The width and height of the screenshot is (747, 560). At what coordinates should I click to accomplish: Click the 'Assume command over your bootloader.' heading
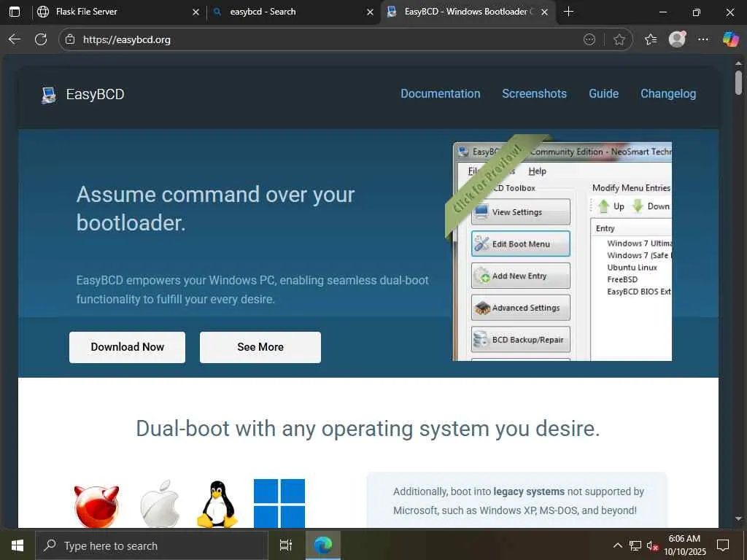pyautogui.click(x=215, y=209)
